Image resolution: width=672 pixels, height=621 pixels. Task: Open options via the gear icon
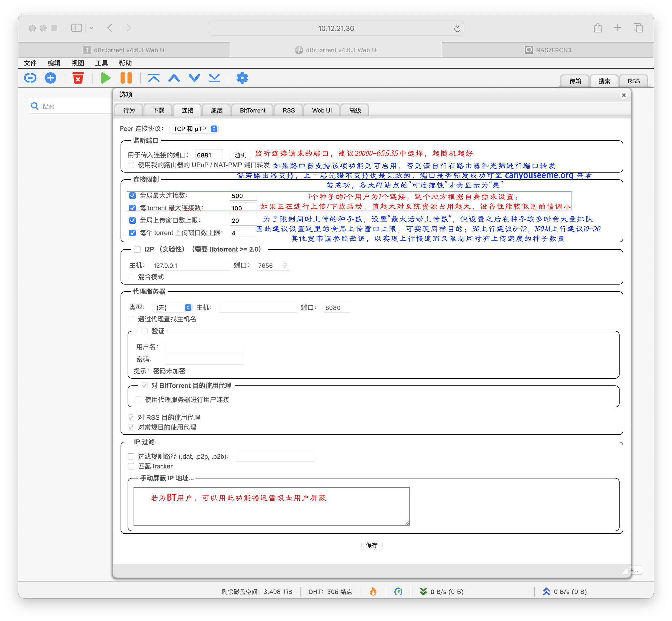(242, 78)
